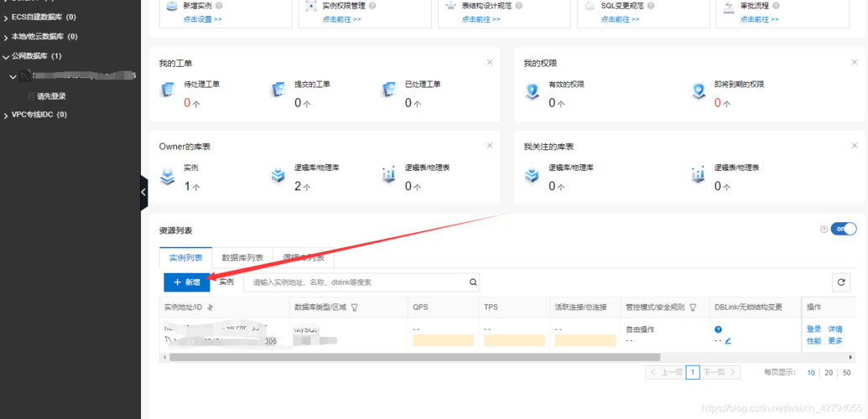Screen dimensions: 868x419
Task: Close the 我的工单 card
Action: (x=490, y=62)
